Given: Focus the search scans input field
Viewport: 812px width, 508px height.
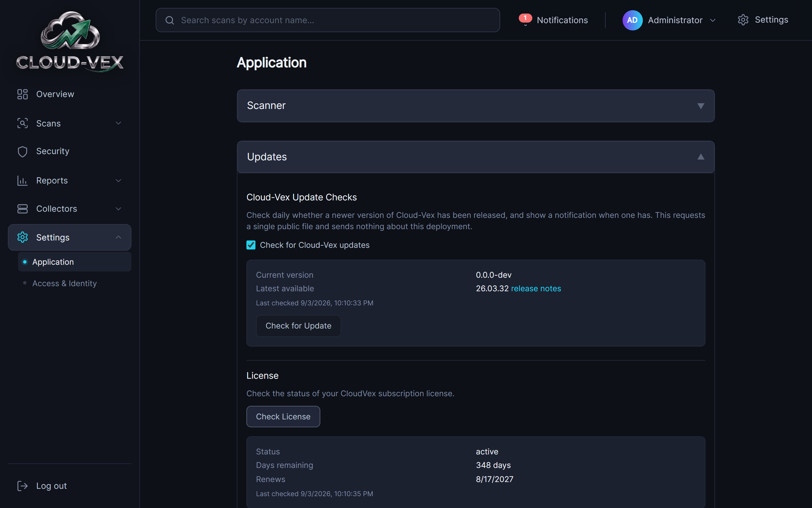Looking at the screenshot, I should 328,20.
